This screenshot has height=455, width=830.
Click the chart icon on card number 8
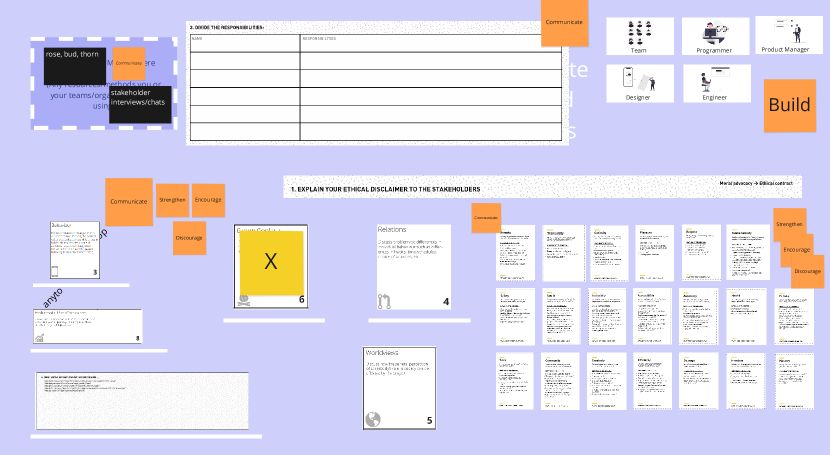(x=39, y=338)
